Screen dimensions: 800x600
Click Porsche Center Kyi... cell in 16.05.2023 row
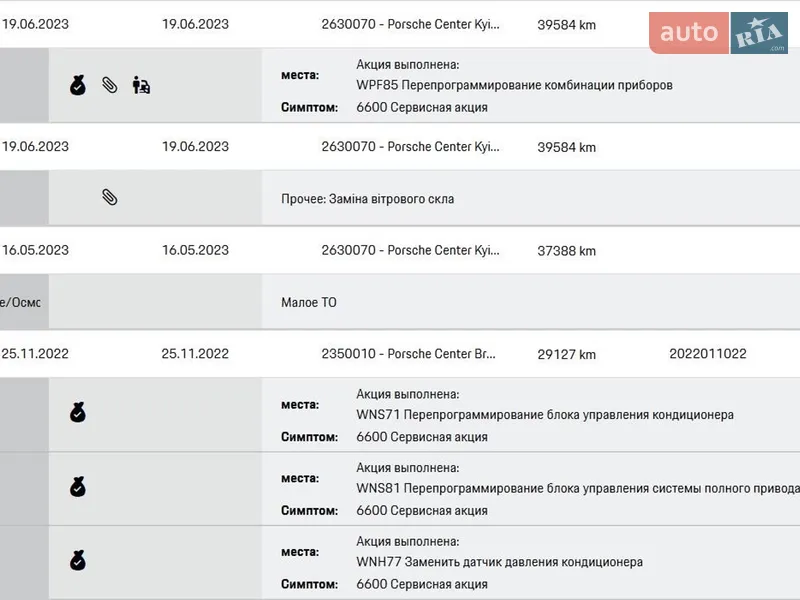point(410,250)
